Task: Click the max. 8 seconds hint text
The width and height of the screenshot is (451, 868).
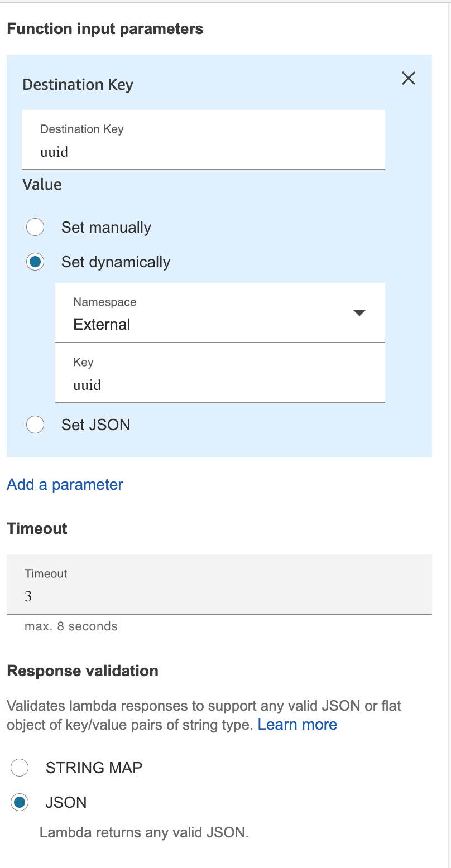Action: coord(71,626)
